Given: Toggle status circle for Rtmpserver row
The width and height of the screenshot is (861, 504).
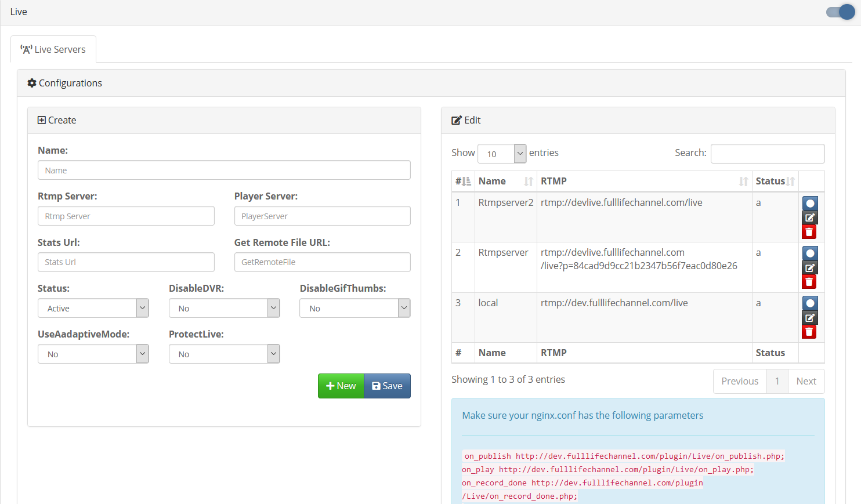Looking at the screenshot, I should pos(810,253).
